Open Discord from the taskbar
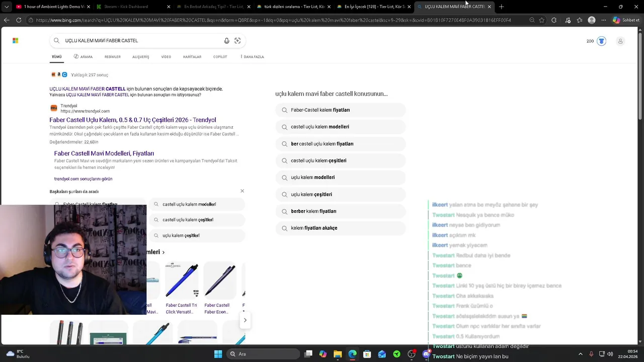Viewport: 644px width, 362px height. tap(426, 354)
